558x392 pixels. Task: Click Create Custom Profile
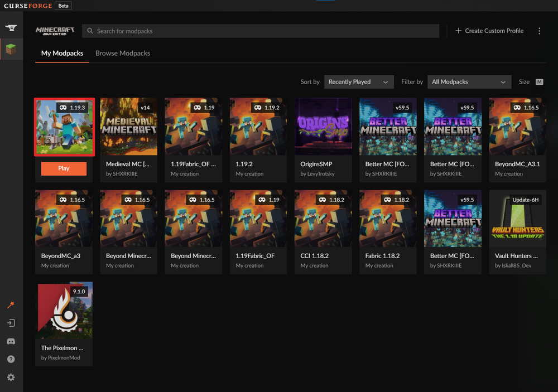(489, 31)
